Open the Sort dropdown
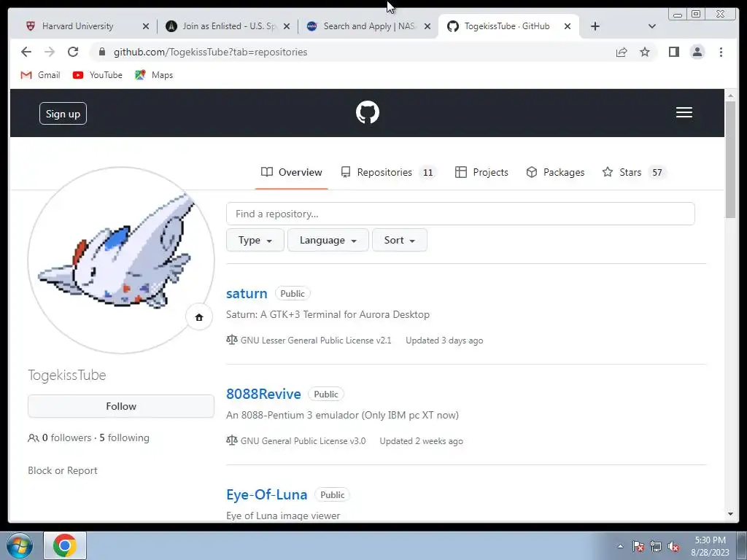The height and width of the screenshot is (560, 747). [x=399, y=240]
